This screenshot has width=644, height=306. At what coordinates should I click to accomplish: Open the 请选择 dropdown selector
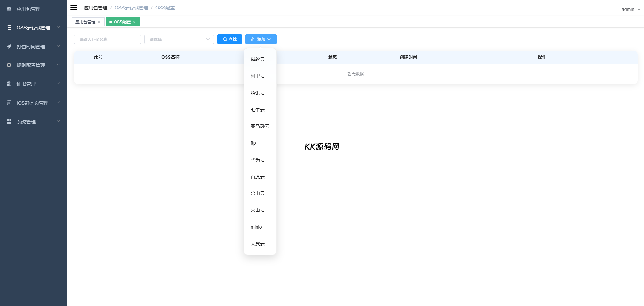pos(179,39)
